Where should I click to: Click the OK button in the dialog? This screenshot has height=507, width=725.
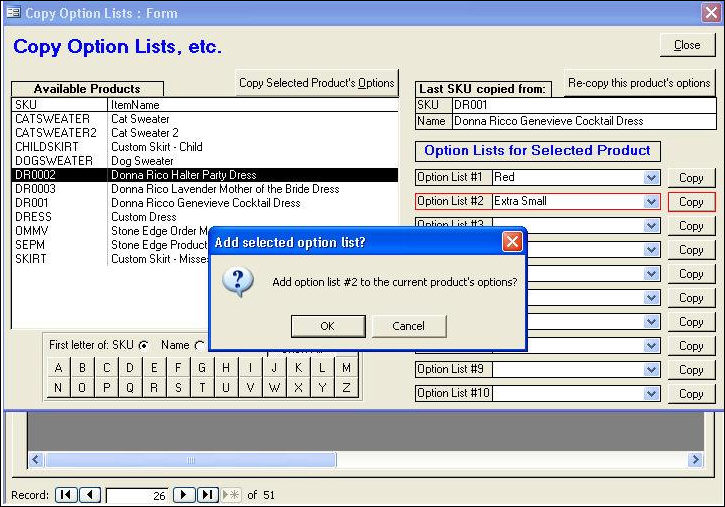click(x=328, y=326)
